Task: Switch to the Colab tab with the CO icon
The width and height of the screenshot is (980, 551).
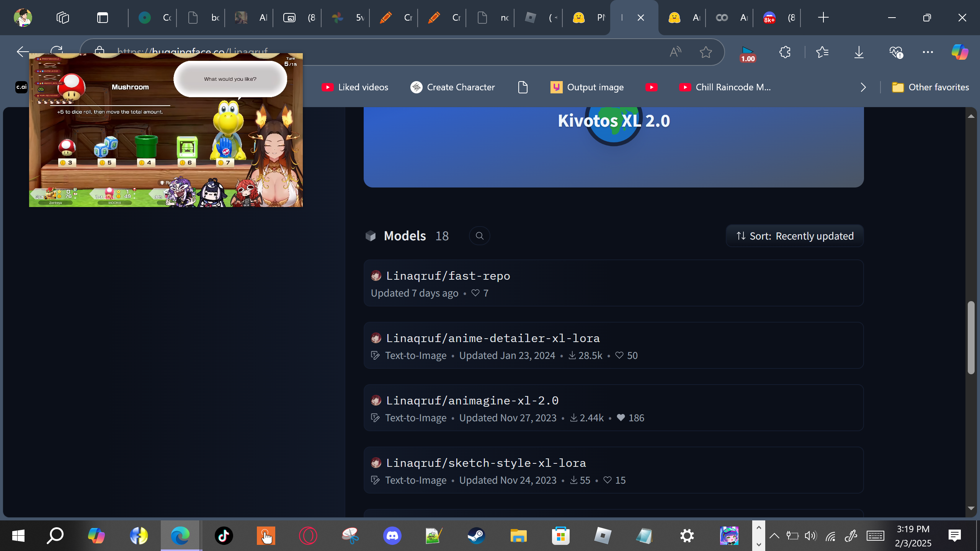Action: coord(730,18)
